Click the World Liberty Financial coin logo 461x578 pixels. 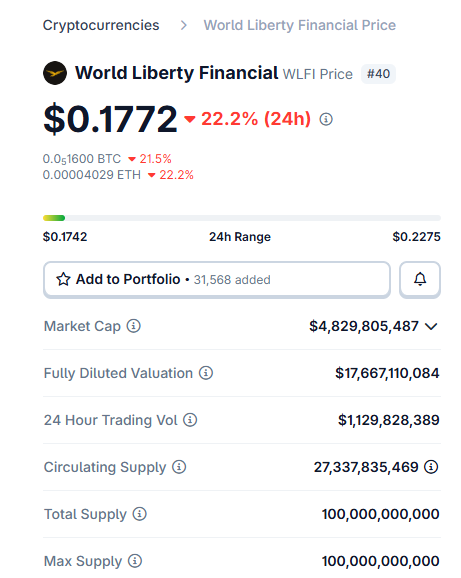click(x=55, y=73)
